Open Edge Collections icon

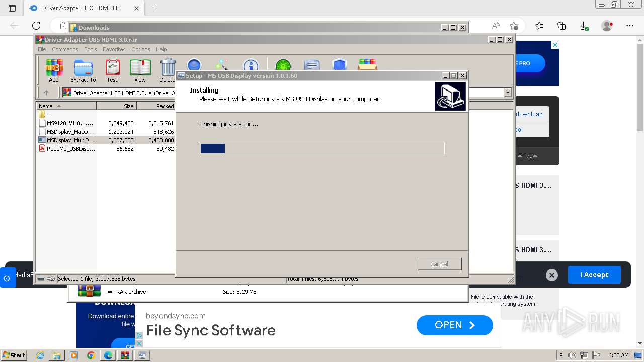click(561, 26)
